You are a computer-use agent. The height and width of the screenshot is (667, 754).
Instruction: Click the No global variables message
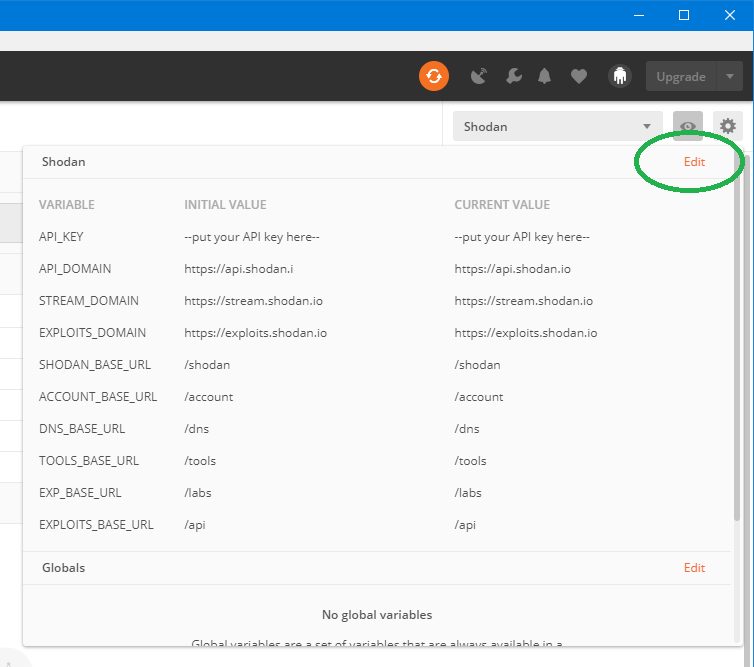[377, 615]
